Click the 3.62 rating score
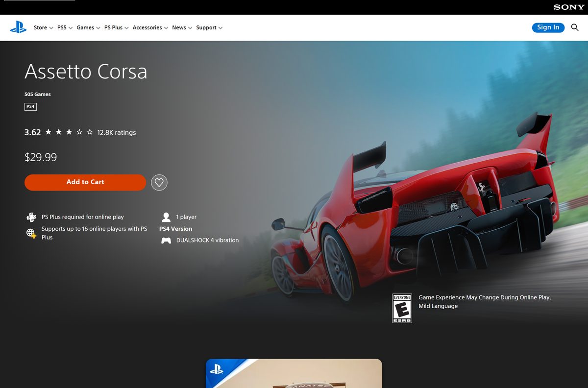 [33, 132]
